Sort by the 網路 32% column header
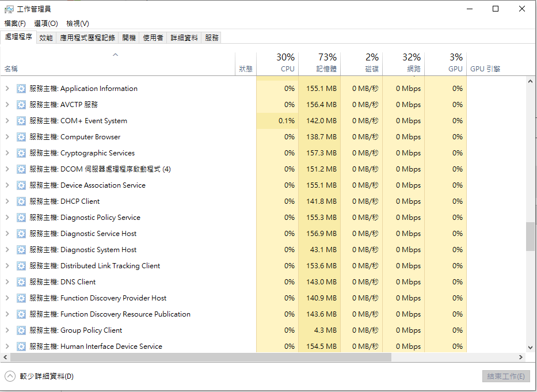The width and height of the screenshot is (537, 392). 404,64
